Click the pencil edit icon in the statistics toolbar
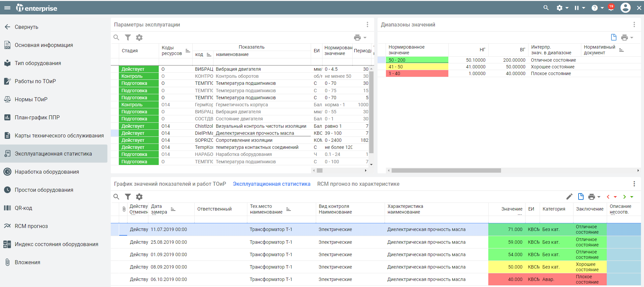The width and height of the screenshot is (644, 287). point(569,197)
